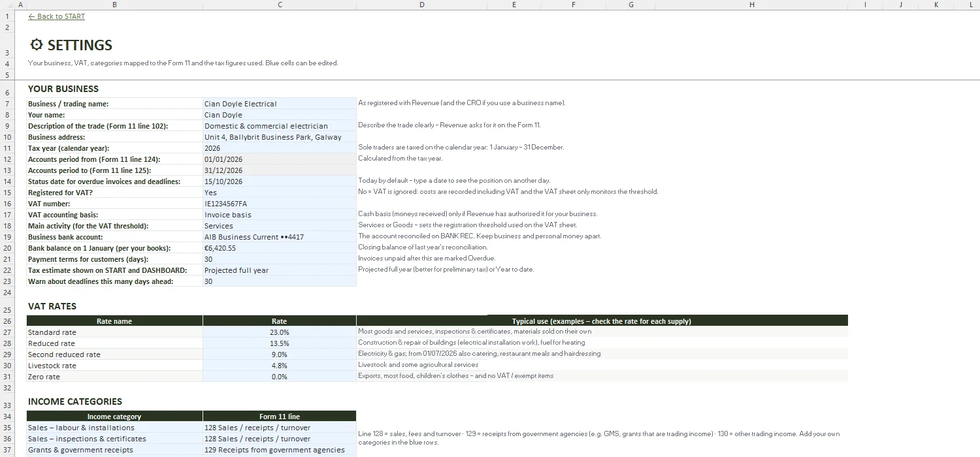Viewport: 980px width, 457px height.
Task: Select 'Sales – labour & installations' category cell
Action: [114, 428]
